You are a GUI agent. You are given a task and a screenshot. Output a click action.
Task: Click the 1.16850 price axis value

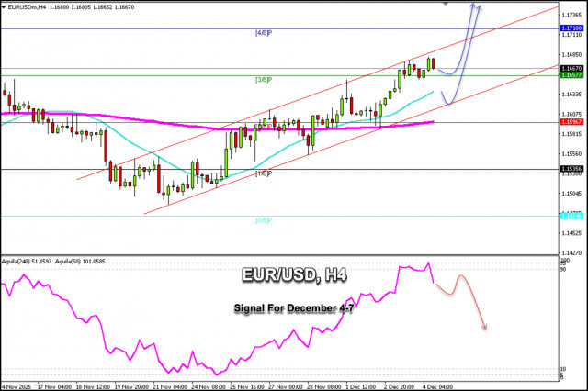[x=571, y=55]
